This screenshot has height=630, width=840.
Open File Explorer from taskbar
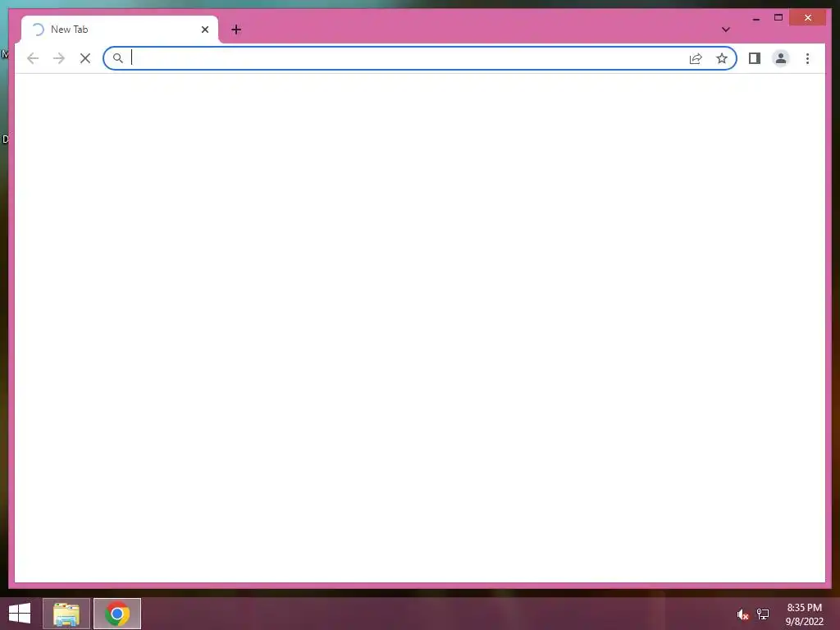66,614
